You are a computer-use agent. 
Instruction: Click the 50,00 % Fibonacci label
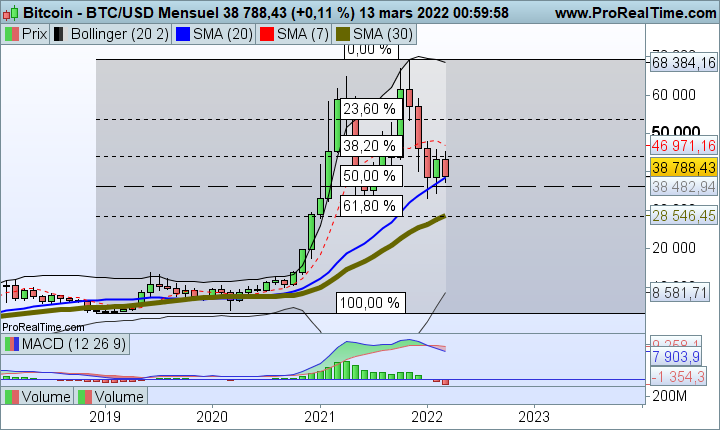369,176
